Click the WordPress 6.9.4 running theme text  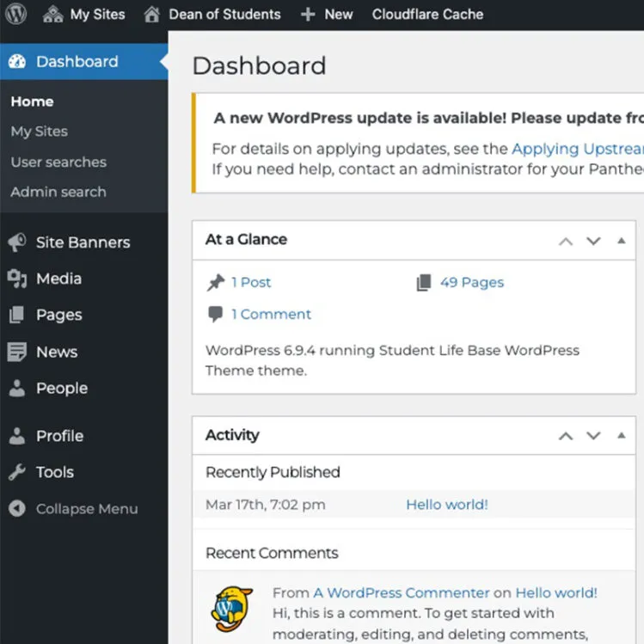click(x=392, y=360)
